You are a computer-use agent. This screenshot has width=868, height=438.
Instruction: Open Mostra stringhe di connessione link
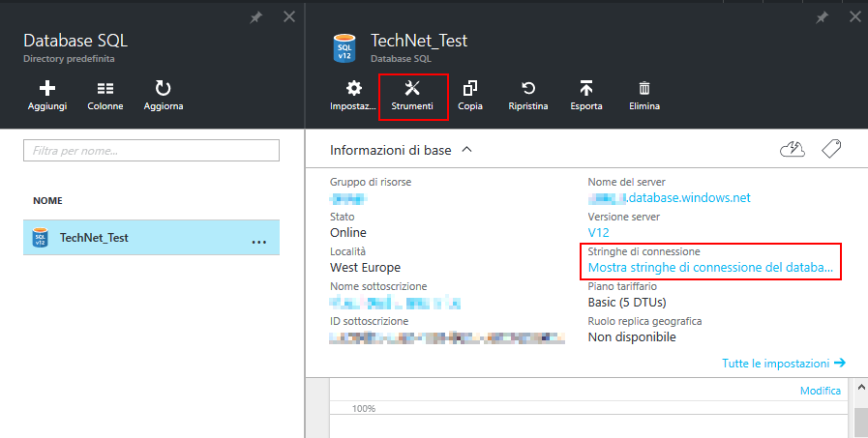(710, 268)
